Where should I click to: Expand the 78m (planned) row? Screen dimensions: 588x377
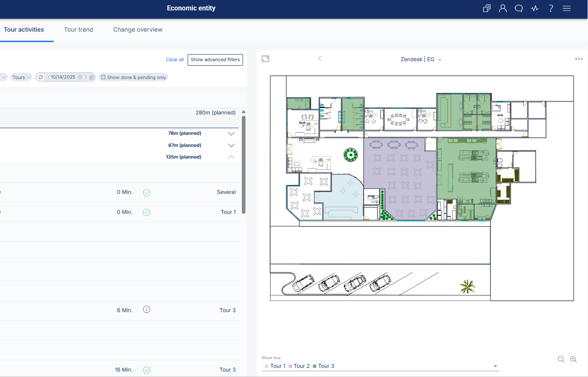tap(231, 134)
